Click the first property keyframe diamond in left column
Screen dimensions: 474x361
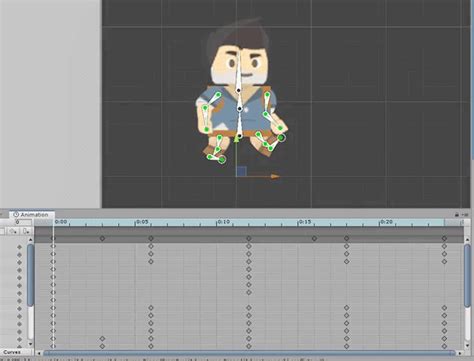coord(19,247)
